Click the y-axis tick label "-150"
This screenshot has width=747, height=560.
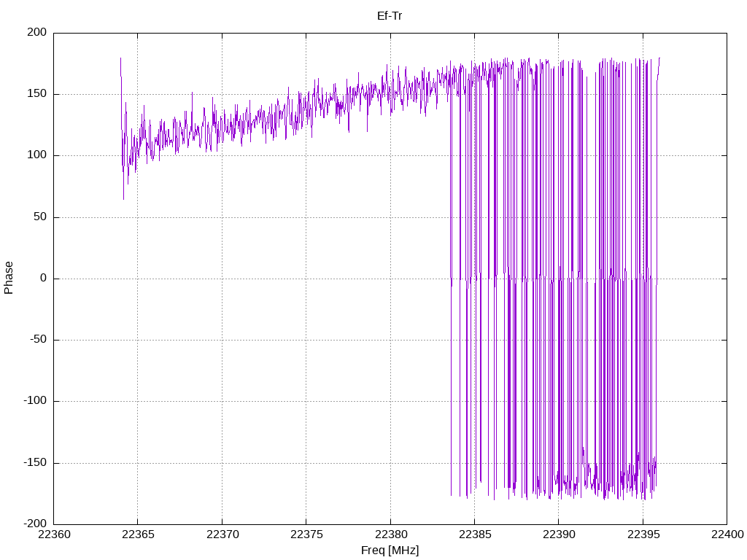(35, 462)
